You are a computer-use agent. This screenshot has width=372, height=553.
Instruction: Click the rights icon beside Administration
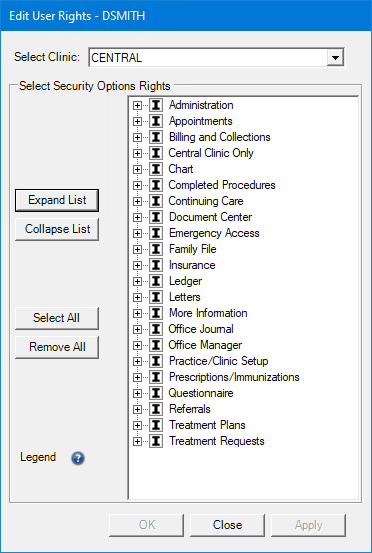coord(156,105)
